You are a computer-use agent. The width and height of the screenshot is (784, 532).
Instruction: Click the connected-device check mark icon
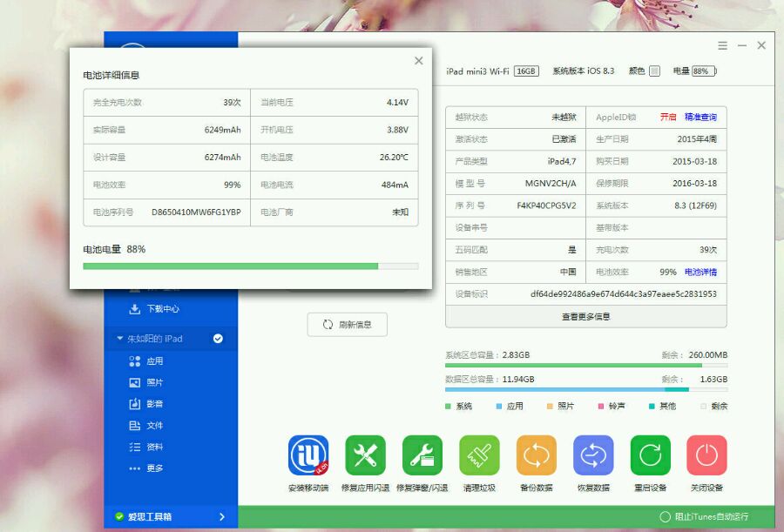pyautogui.click(x=218, y=339)
